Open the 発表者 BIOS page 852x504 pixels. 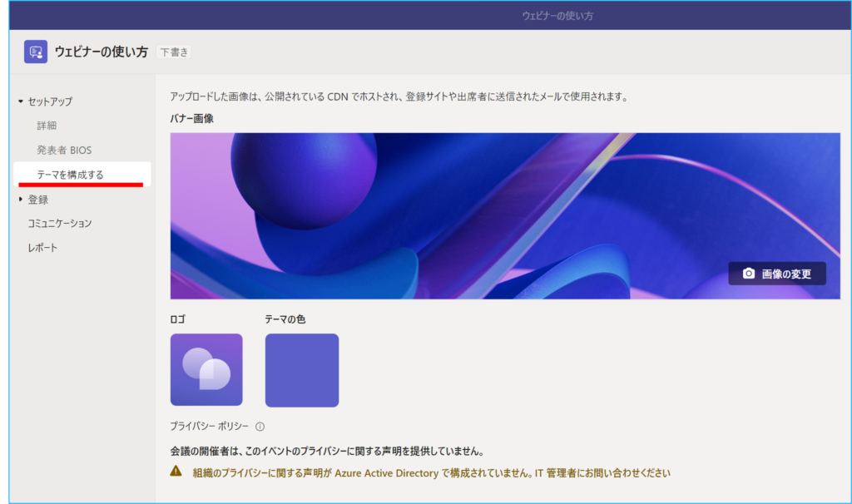(x=63, y=151)
